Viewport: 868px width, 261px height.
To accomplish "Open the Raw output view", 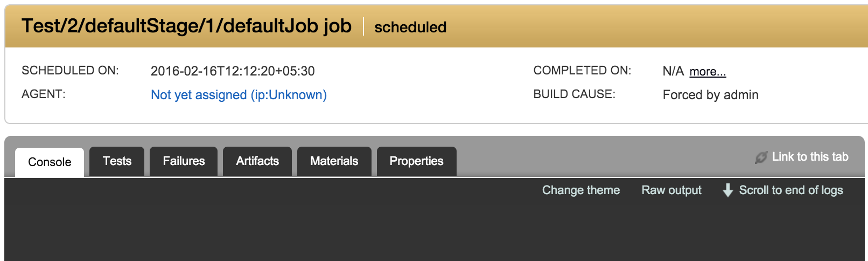I will click(671, 190).
